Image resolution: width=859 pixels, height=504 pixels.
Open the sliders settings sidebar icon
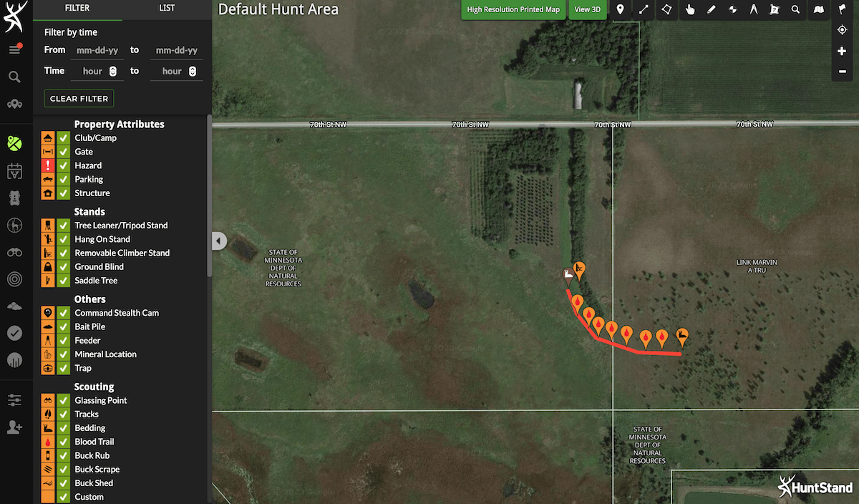pos(14,399)
